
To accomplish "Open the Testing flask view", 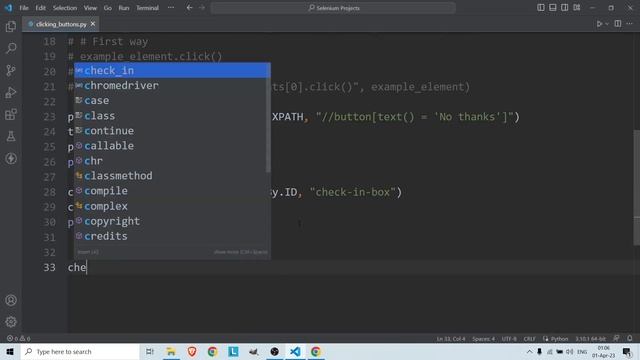I will point(11,136).
